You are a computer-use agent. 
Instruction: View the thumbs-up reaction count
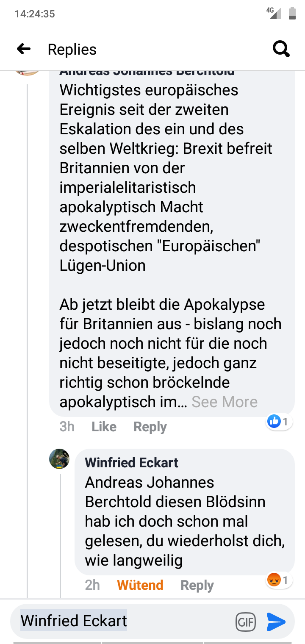279,422
